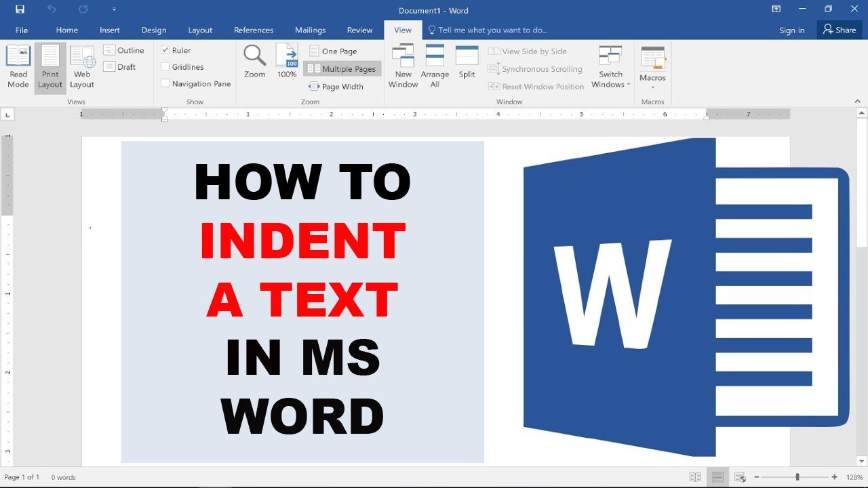Switch to the References tab
The width and height of the screenshot is (868, 488).
254,30
